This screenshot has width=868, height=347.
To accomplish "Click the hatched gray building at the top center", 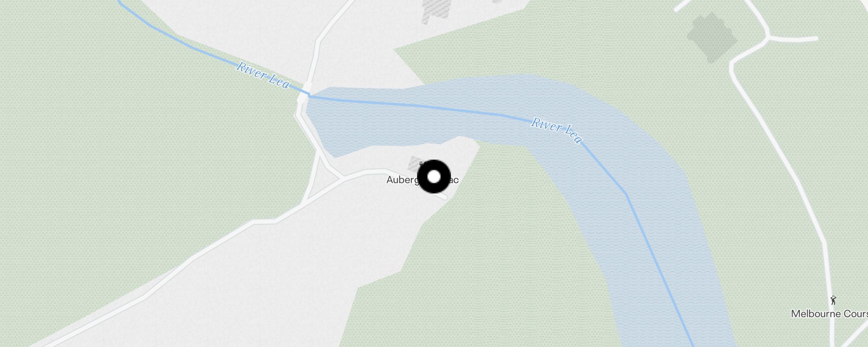I will tap(435, 10).
